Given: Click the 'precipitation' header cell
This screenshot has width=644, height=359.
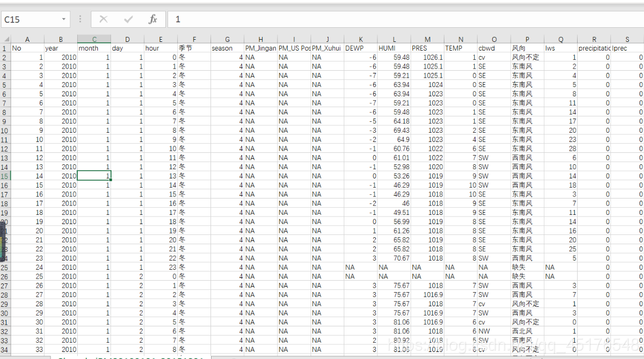Looking at the screenshot, I should pyautogui.click(x=594, y=48).
